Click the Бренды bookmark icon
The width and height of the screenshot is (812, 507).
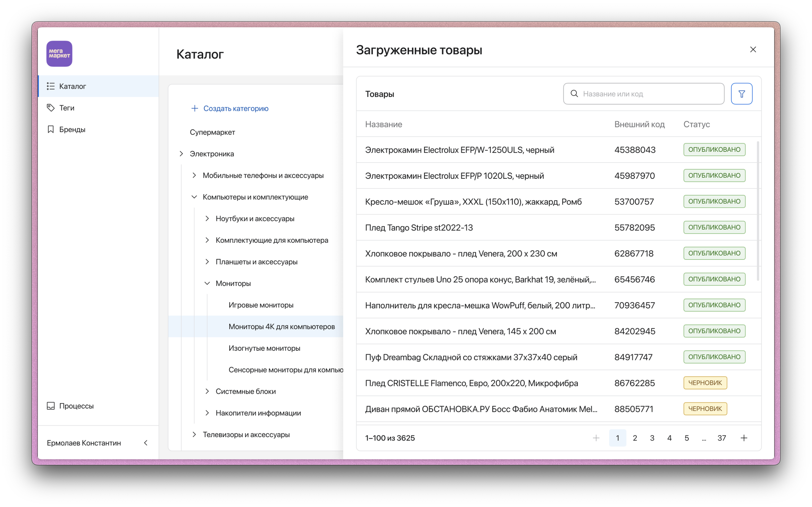(51, 129)
